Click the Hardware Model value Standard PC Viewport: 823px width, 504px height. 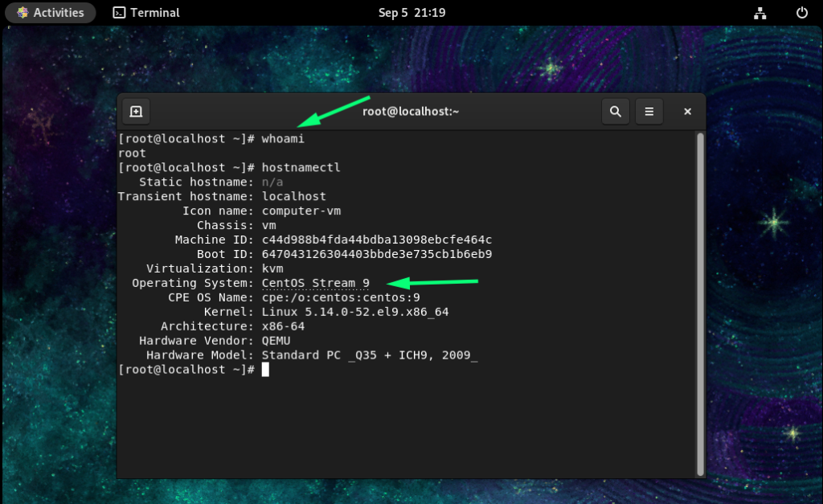point(370,355)
